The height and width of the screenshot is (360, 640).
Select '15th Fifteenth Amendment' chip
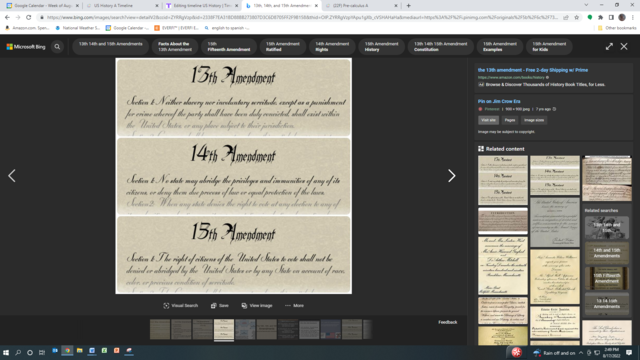tap(229, 47)
